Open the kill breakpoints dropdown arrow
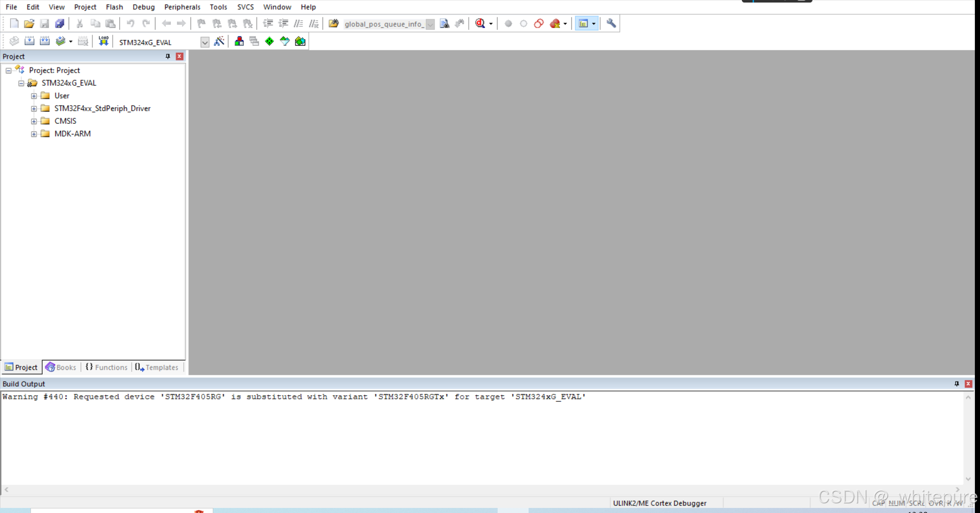Screen dimensions: 980x513 (565, 24)
